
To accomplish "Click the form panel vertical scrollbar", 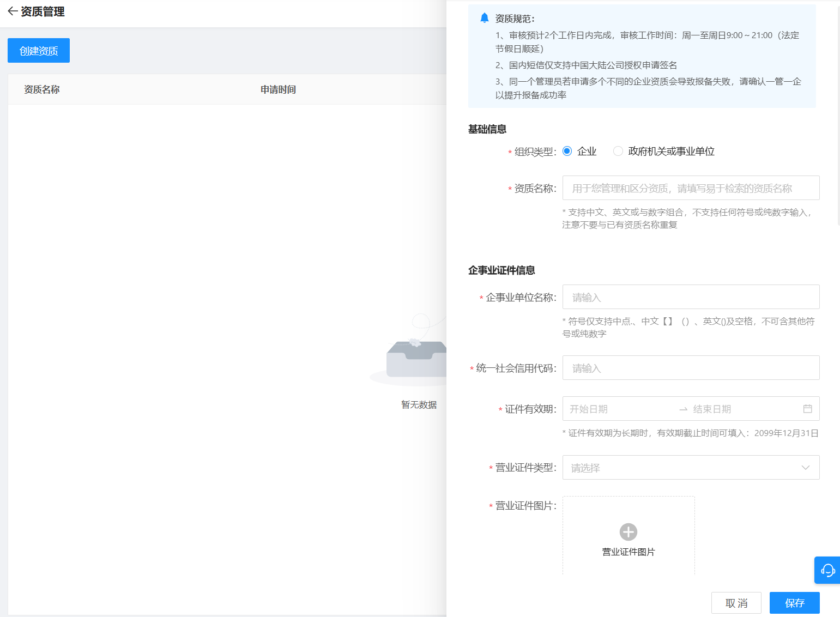I will click(838, 115).
